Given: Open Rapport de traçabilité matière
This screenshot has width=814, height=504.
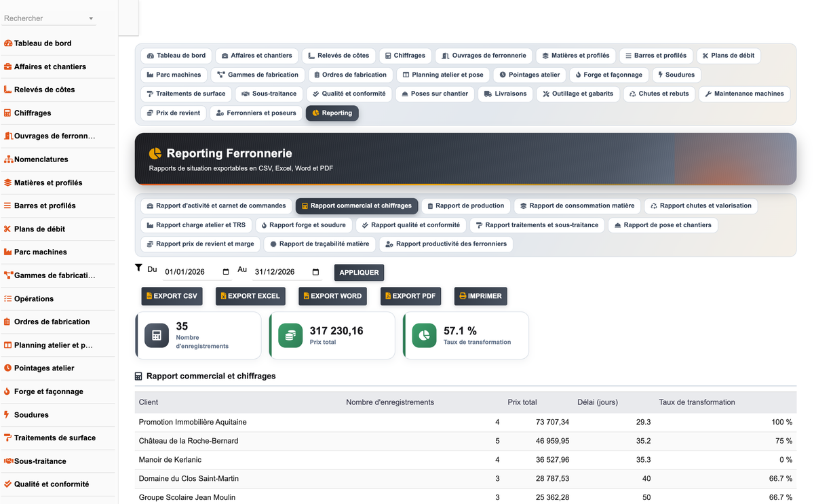Looking at the screenshot, I should [319, 244].
